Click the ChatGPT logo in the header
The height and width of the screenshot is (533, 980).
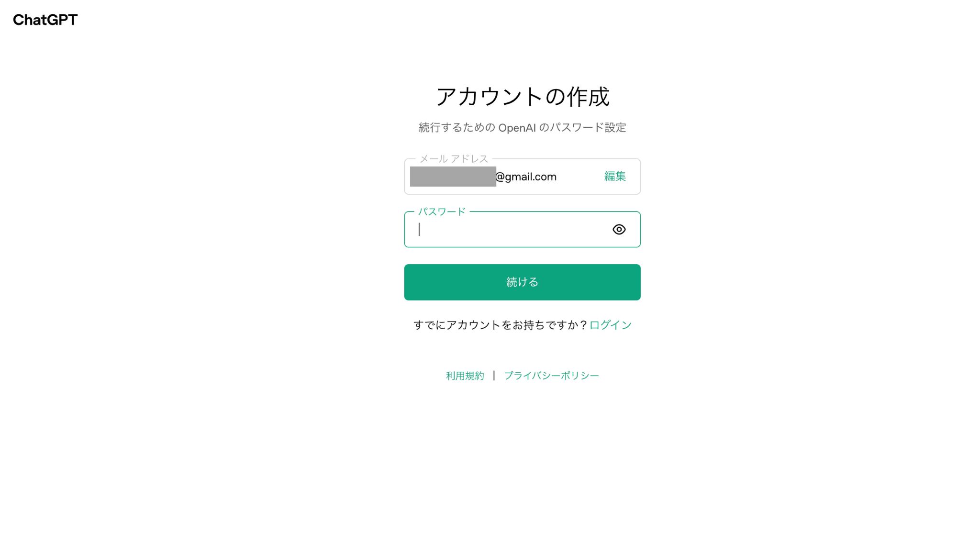(45, 20)
